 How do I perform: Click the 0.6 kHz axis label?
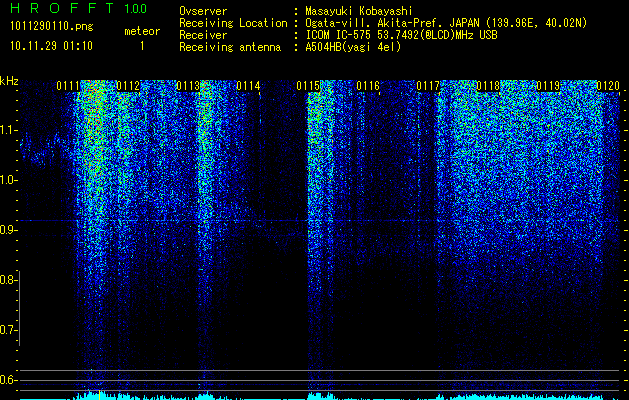[x=7, y=380]
